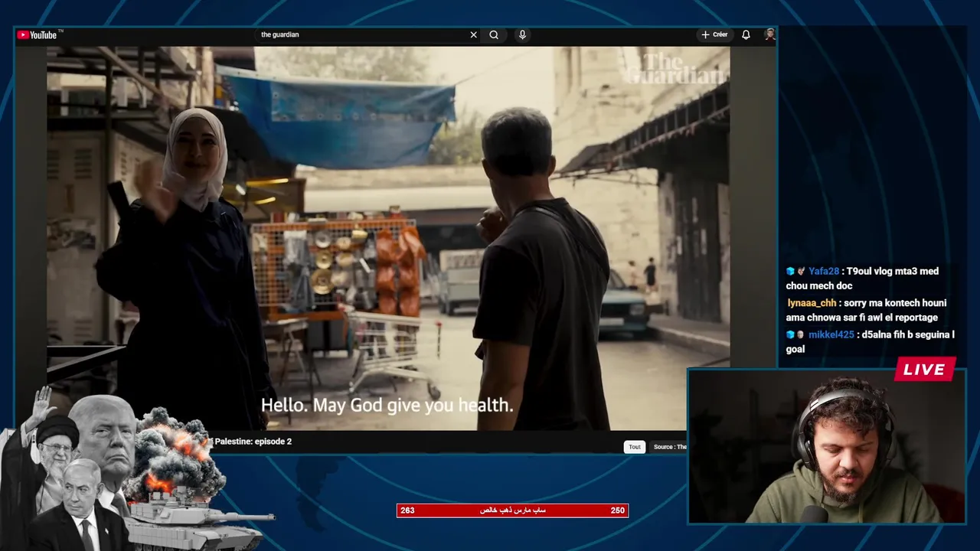Click the red goal bar showing 263
Viewport: 980px width, 551px height.
pyautogui.click(x=512, y=510)
